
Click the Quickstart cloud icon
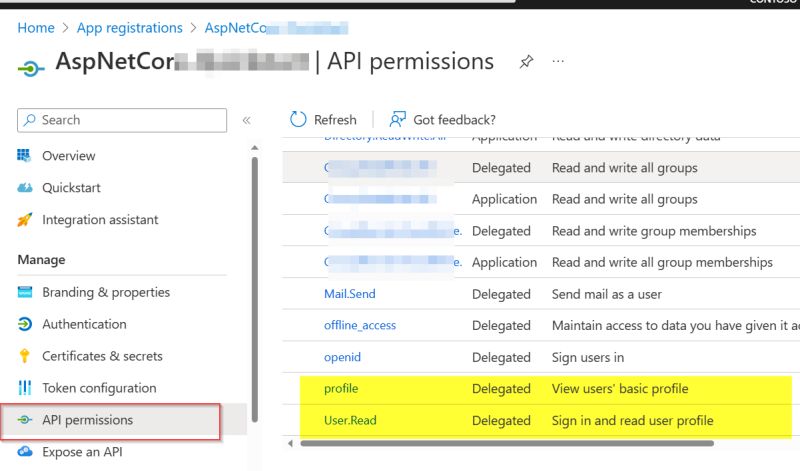(24, 187)
